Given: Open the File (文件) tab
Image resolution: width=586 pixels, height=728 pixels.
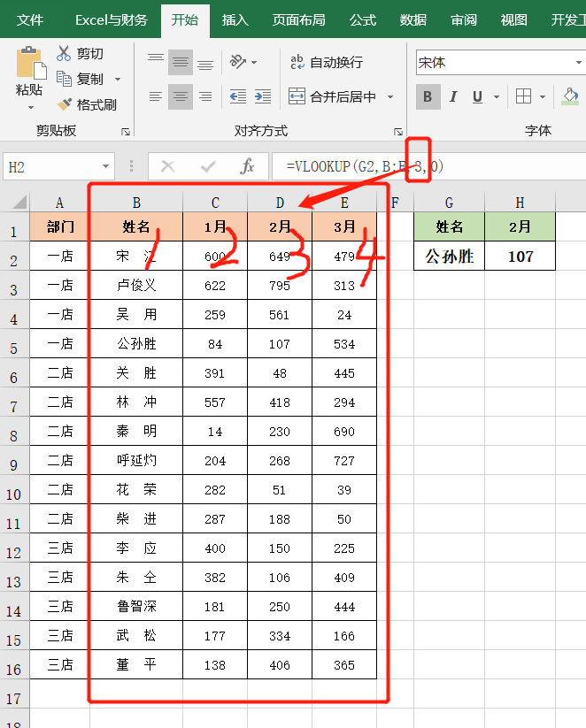Looking at the screenshot, I should tap(30, 20).
